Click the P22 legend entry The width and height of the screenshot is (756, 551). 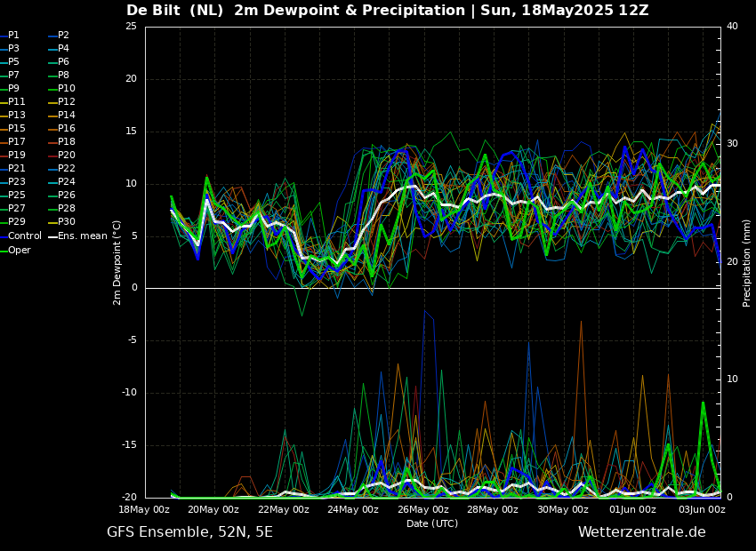pyautogui.click(x=66, y=169)
